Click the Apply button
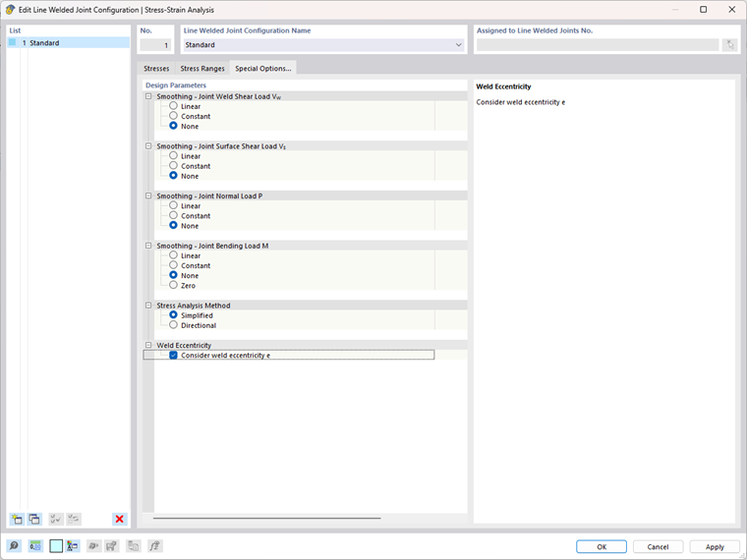747x560 pixels. coord(715,546)
